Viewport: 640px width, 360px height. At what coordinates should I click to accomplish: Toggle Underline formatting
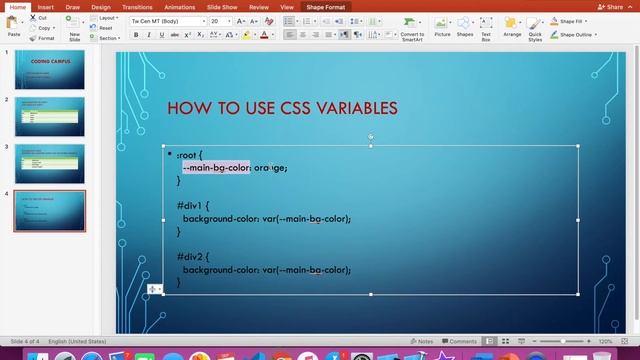pos(162,35)
